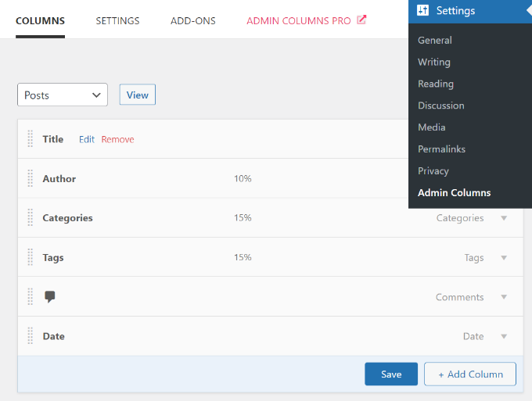This screenshot has height=401, width=532.
Task: Open the Settings tab
Action: tap(117, 21)
